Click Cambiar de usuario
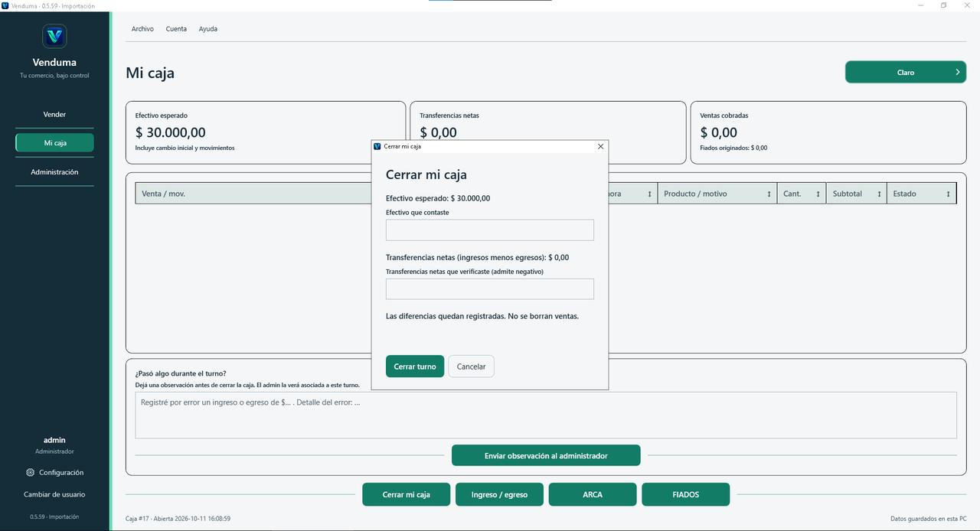The width and height of the screenshot is (980, 531). (54, 494)
